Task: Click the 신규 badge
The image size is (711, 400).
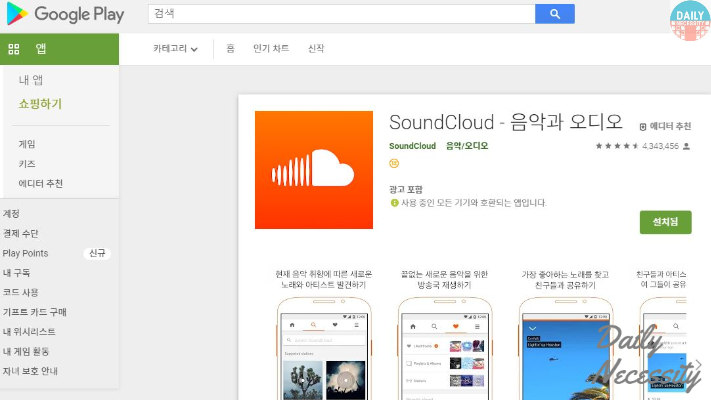Action: (97, 253)
